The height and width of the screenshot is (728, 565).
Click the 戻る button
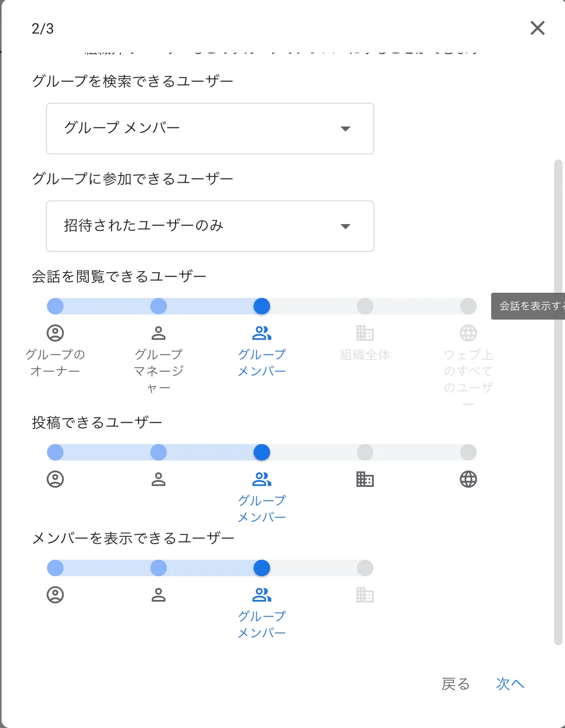click(x=456, y=684)
